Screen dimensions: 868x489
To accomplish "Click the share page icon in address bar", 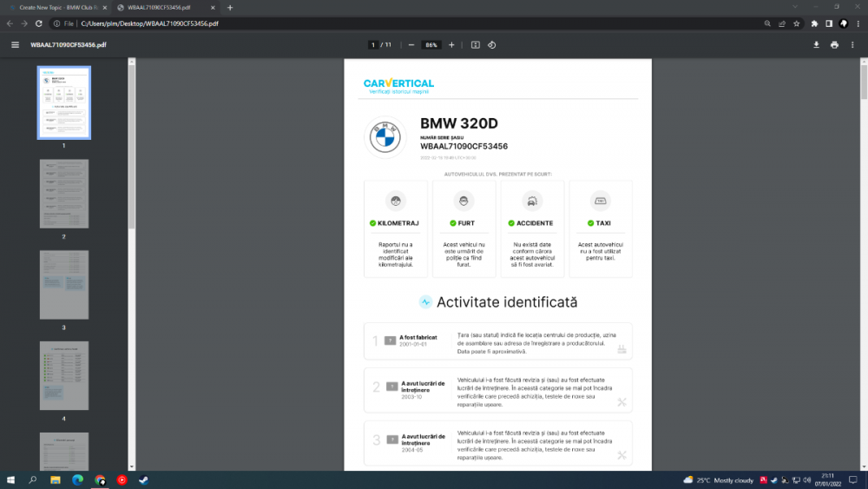I will 782,23.
